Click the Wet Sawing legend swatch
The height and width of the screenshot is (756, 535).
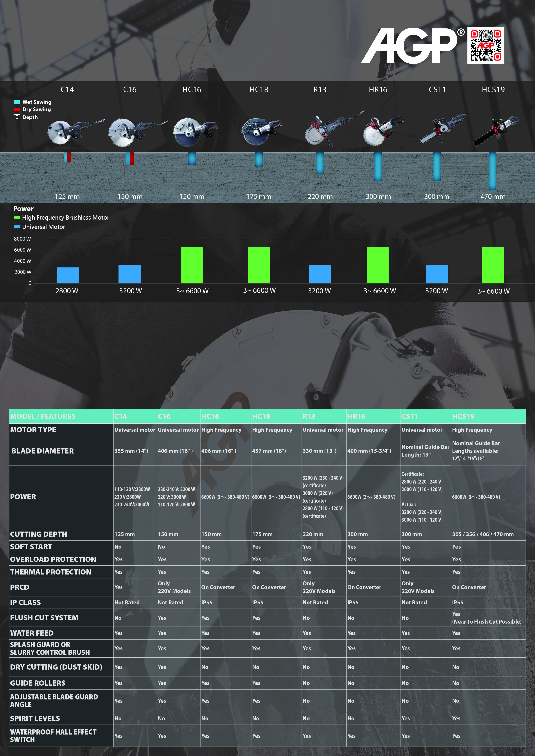coord(17,102)
